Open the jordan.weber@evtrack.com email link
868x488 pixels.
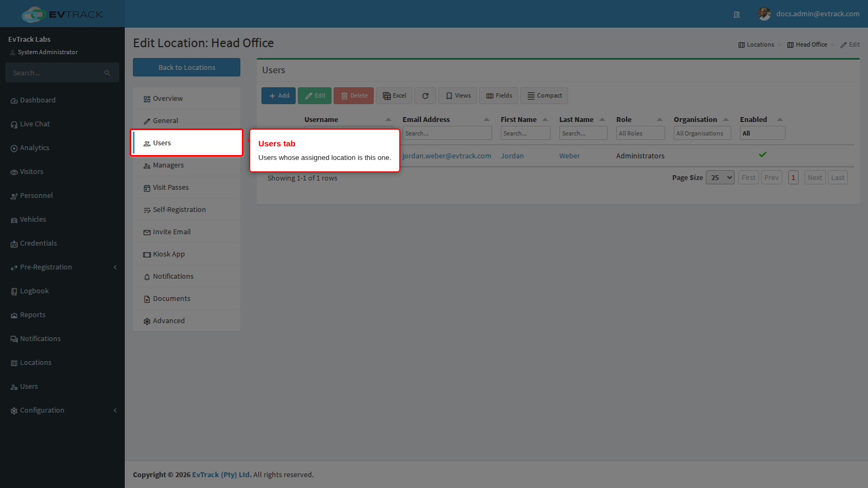pyautogui.click(x=447, y=156)
